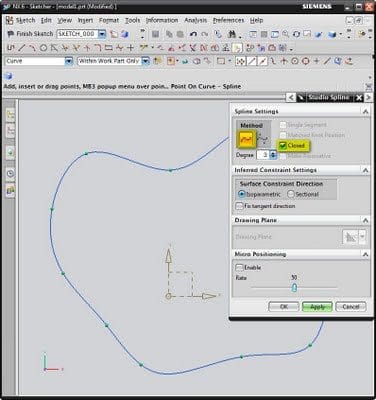Collapse the Spline Settings section

pos(365,111)
